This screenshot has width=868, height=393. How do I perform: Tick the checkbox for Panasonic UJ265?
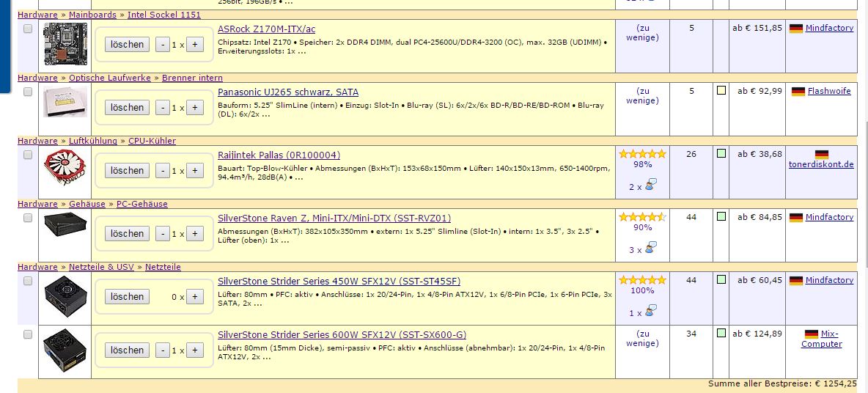click(28, 92)
